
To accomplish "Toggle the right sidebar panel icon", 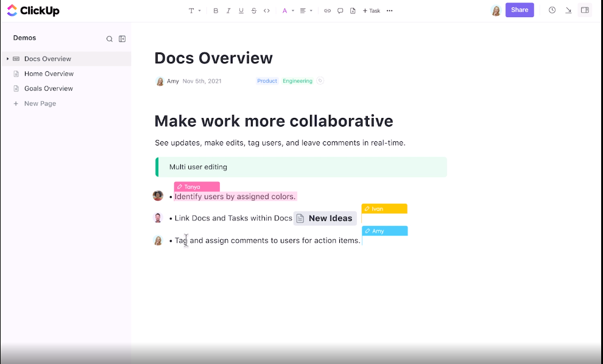I will tap(585, 10).
